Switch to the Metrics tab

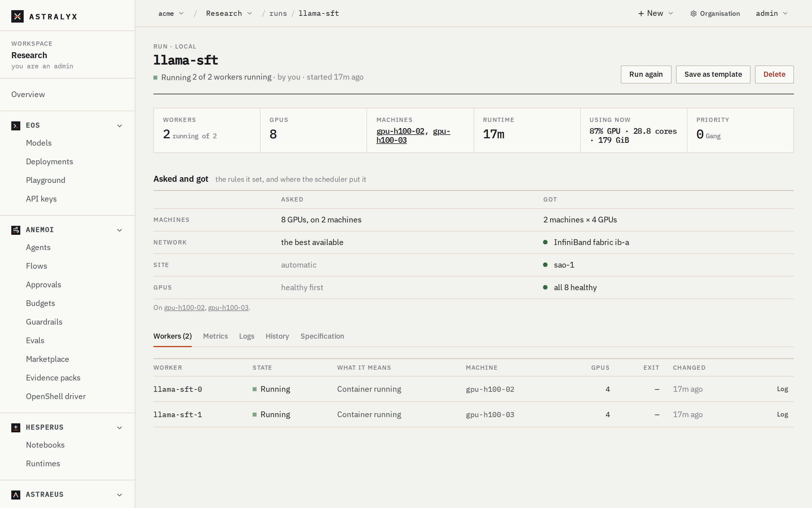(x=215, y=336)
